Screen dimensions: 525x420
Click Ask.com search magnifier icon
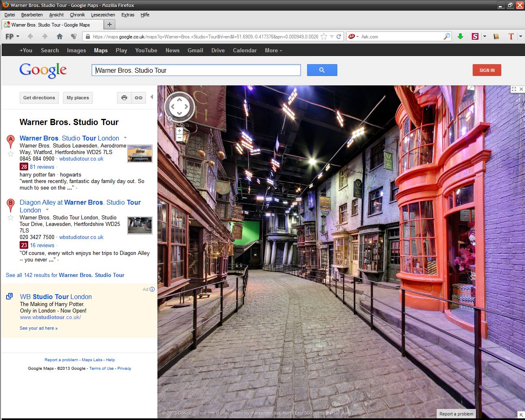[x=447, y=36]
